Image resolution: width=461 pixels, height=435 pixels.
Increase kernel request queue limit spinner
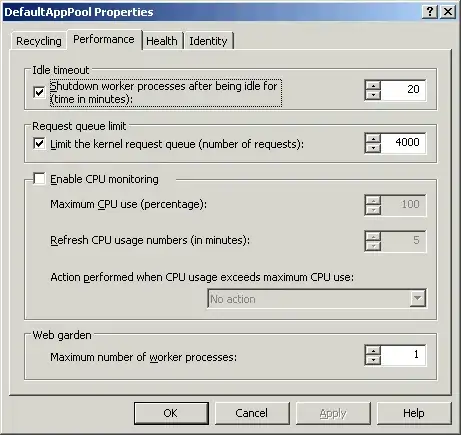coord(373,139)
